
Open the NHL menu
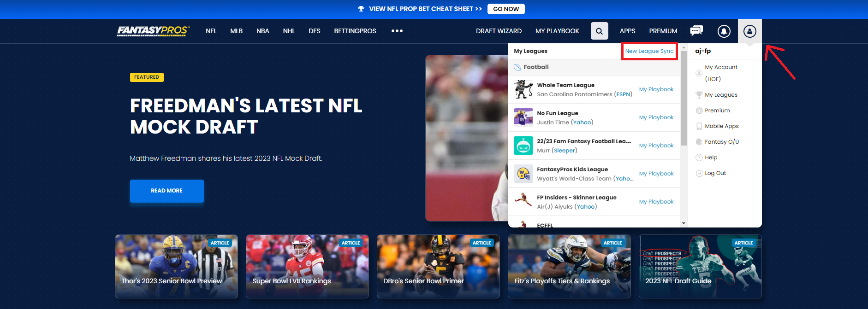(289, 31)
